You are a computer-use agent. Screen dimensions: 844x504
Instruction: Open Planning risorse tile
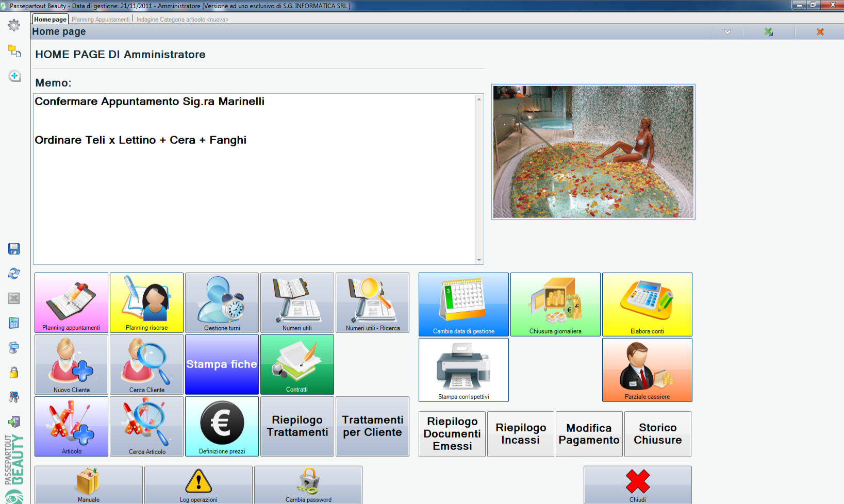click(146, 303)
